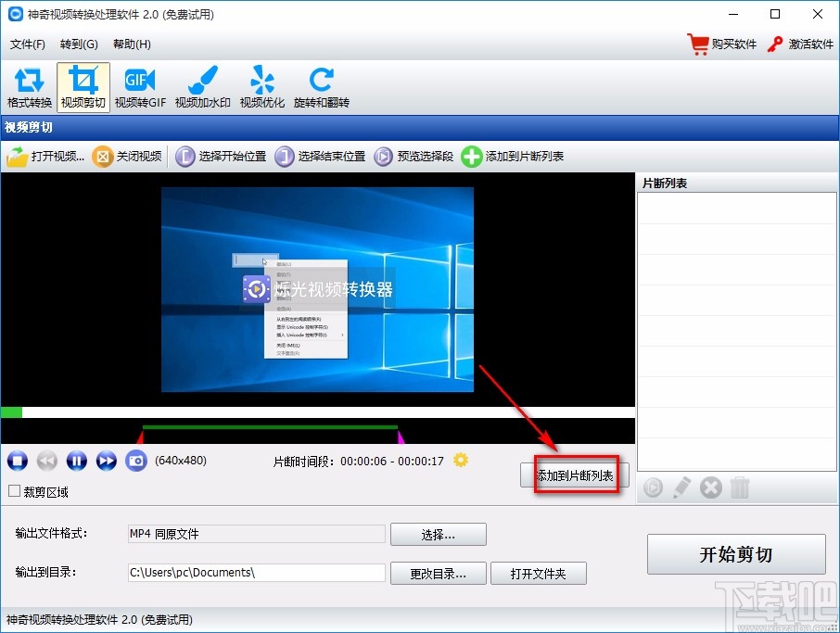This screenshot has height=633, width=840.
Task: Click 打开文件夹 open folder button
Action: (539, 574)
